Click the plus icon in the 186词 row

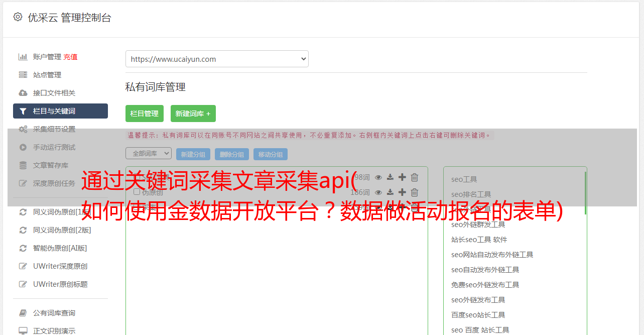pos(402,192)
